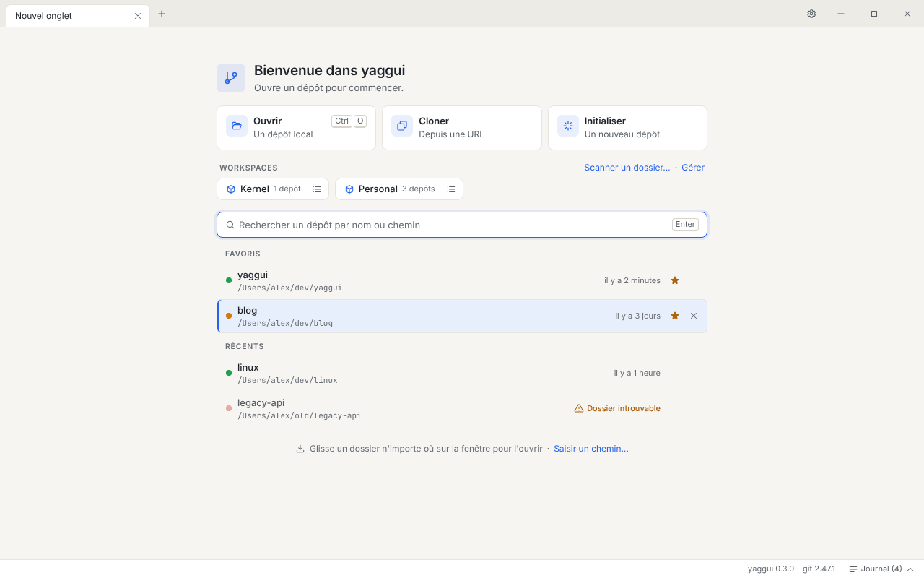
Task: Open the linux recent repository
Action: (x=462, y=373)
